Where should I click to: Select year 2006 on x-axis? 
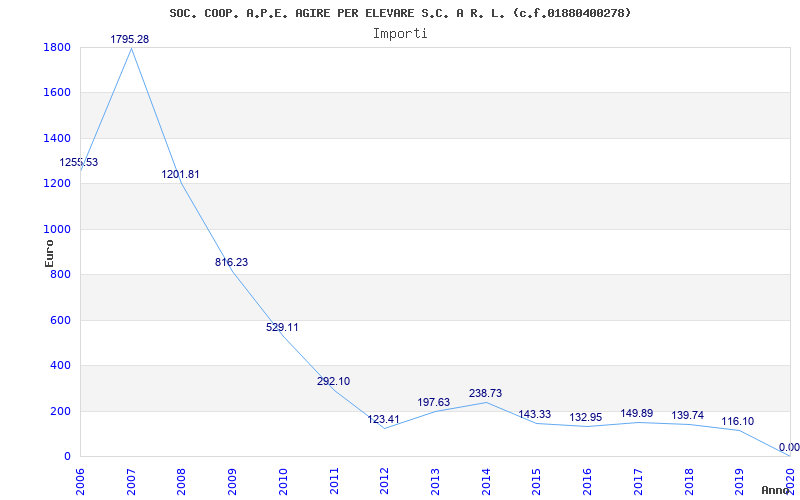coord(80,481)
